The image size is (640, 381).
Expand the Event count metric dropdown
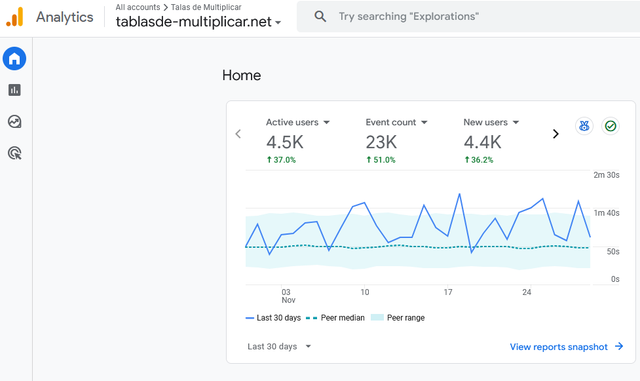coord(424,123)
